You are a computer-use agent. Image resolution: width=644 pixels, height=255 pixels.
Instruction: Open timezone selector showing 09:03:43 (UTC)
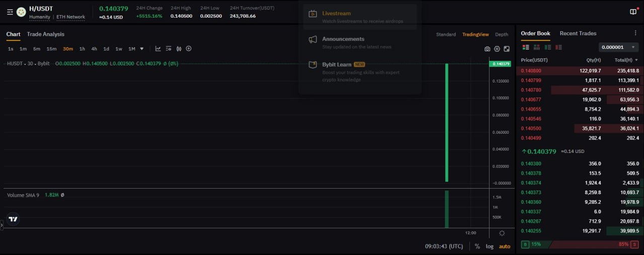click(x=444, y=246)
